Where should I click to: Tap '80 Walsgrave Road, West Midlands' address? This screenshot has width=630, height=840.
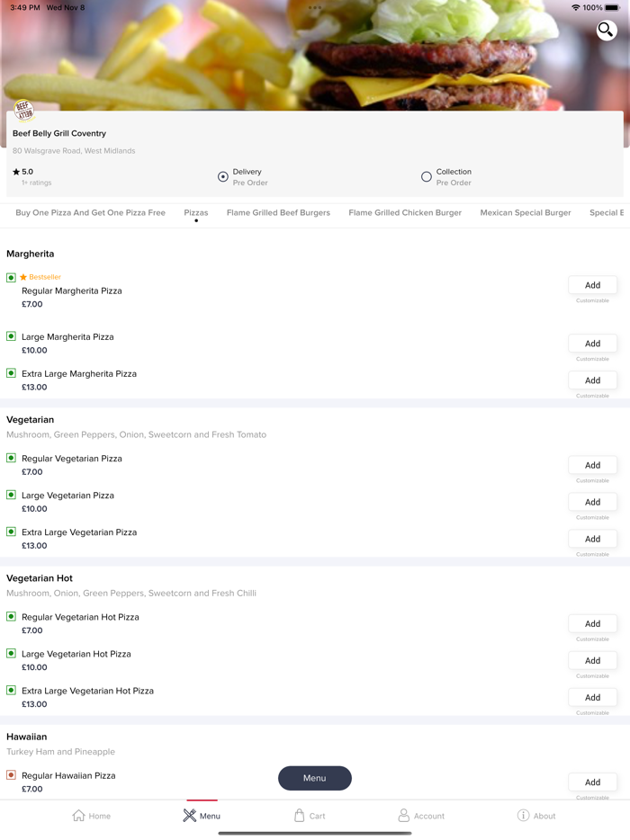click(x=74, y=151)
